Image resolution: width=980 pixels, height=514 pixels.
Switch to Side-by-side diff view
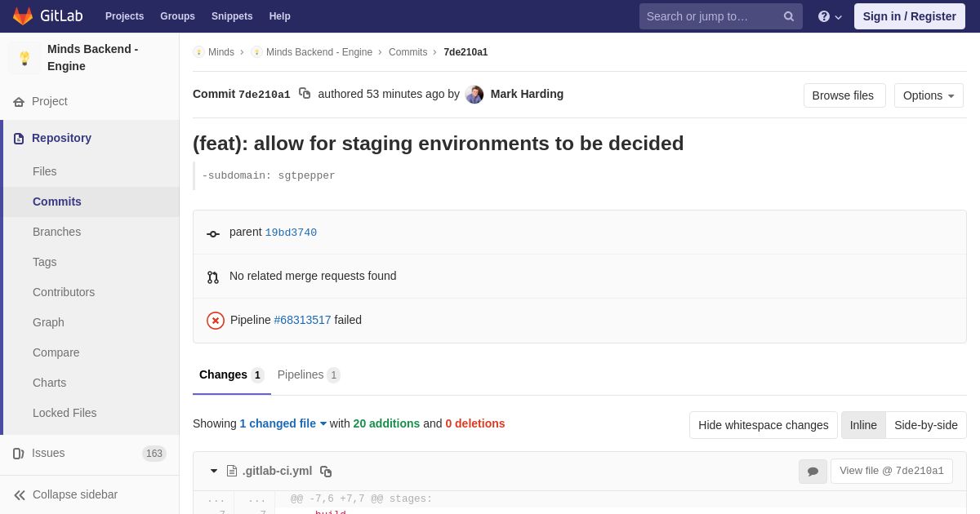(x=925, y=425)
